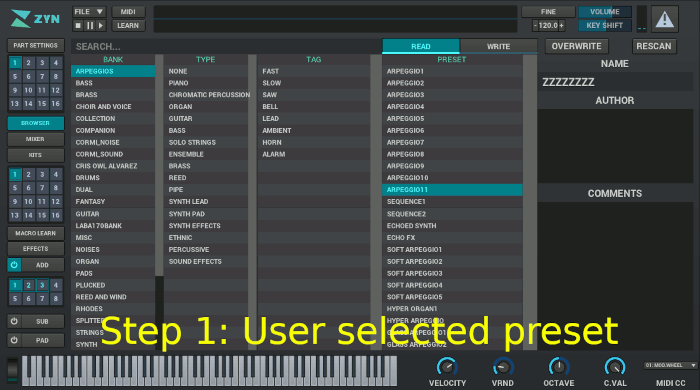
Task: Decrease tempo with minus stepper
Action: click(535, 25)
